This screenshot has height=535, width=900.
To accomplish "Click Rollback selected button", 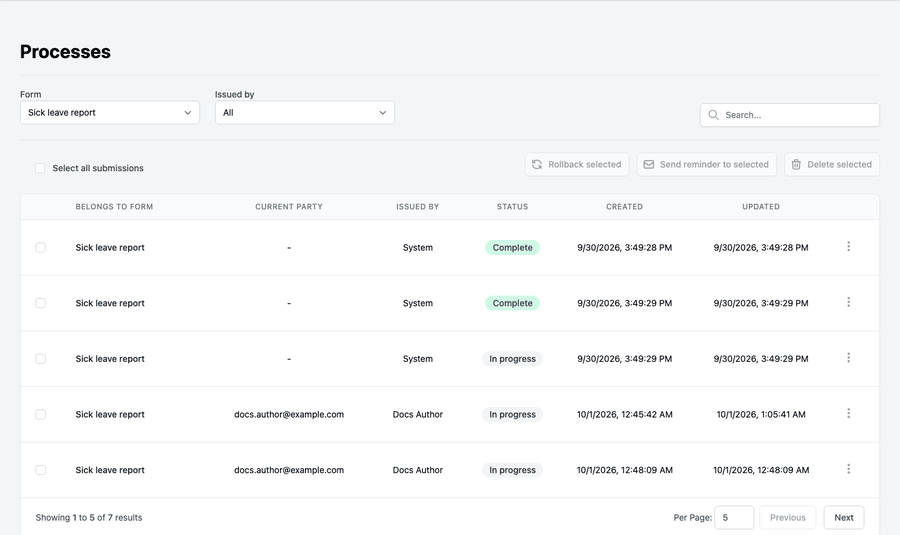I will 577,164.
